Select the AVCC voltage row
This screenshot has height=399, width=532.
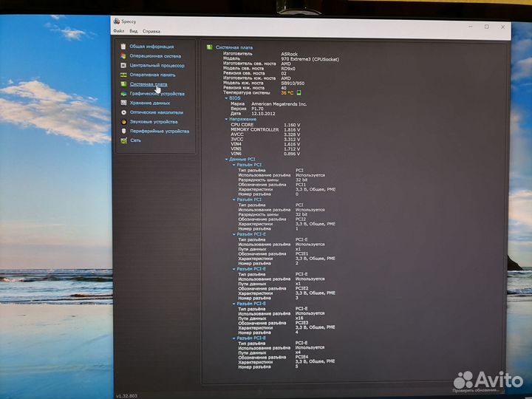(265, 134)
